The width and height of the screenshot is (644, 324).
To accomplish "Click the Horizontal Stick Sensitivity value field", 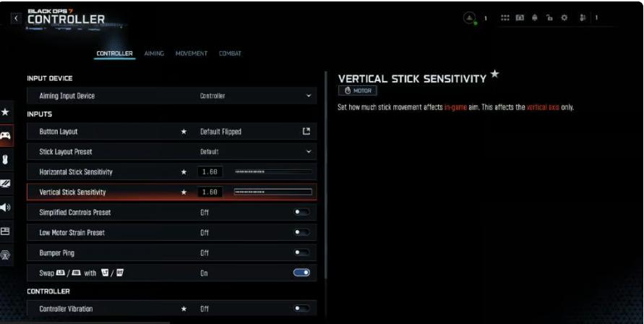I will tap(210, 172).
